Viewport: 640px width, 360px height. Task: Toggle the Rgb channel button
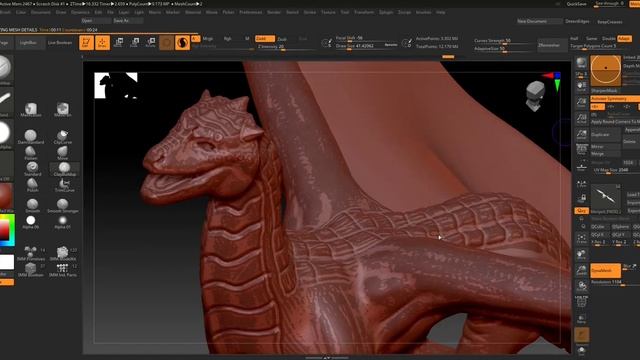coord(228,39)
